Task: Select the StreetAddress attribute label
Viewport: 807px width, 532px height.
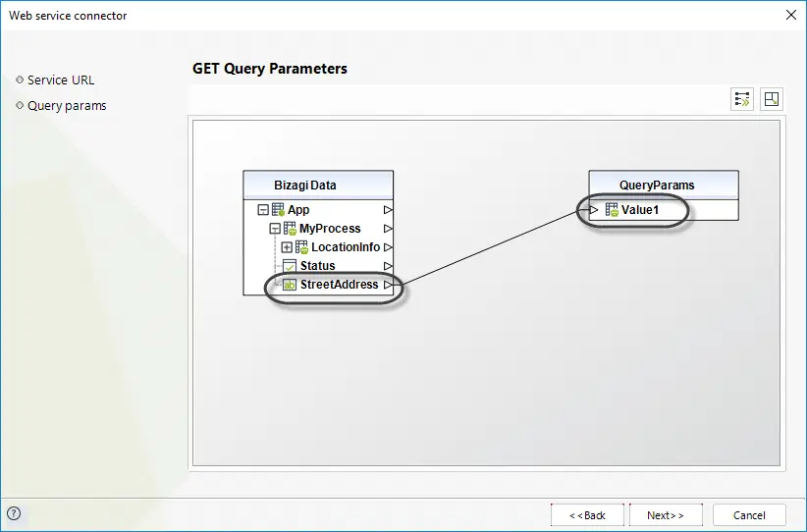Action: pos(339,285)
